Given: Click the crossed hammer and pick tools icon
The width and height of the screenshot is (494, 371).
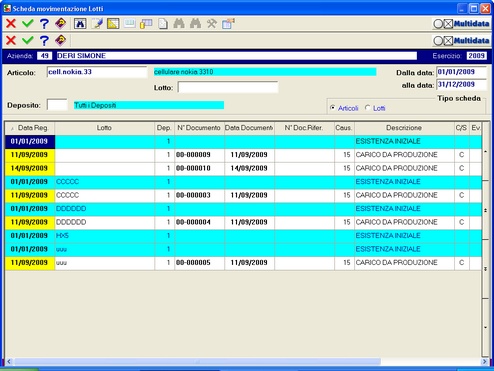Looking at the screenshot, I should pos(212,24).
